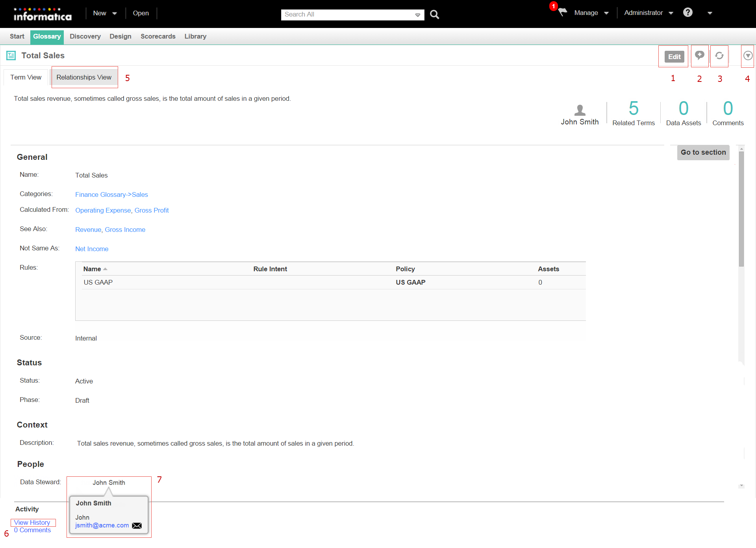The height and width of the screenshot is (548, 756).
Task: Open the actions circle-arrow menu icon
Action: point(748,56)
